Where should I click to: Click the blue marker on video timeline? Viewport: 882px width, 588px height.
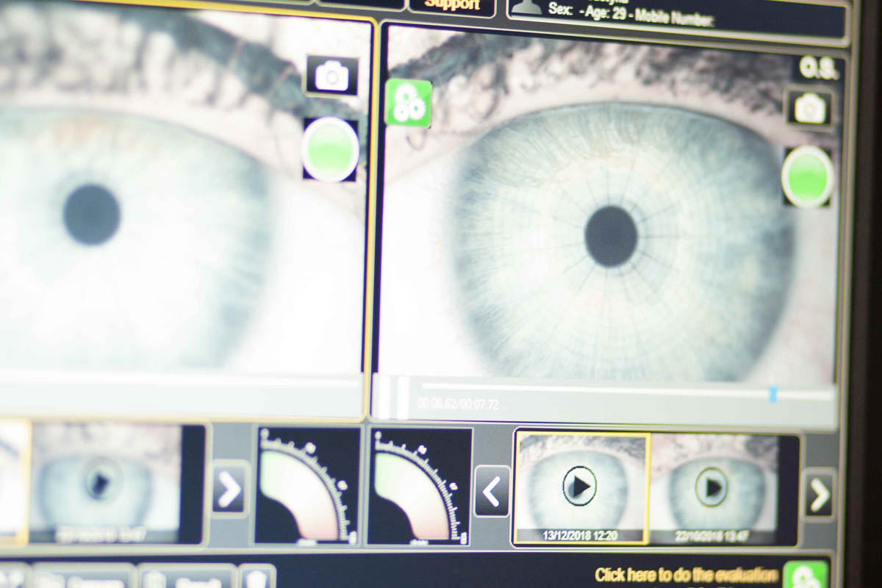[x=772, y=395]
